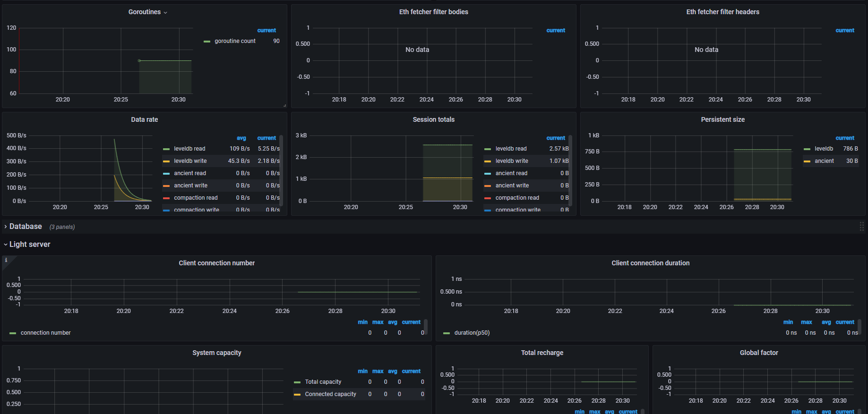This screenshot has width=868, height=414.
Task: Collapse the Light server row
Action: pos(30,244)
